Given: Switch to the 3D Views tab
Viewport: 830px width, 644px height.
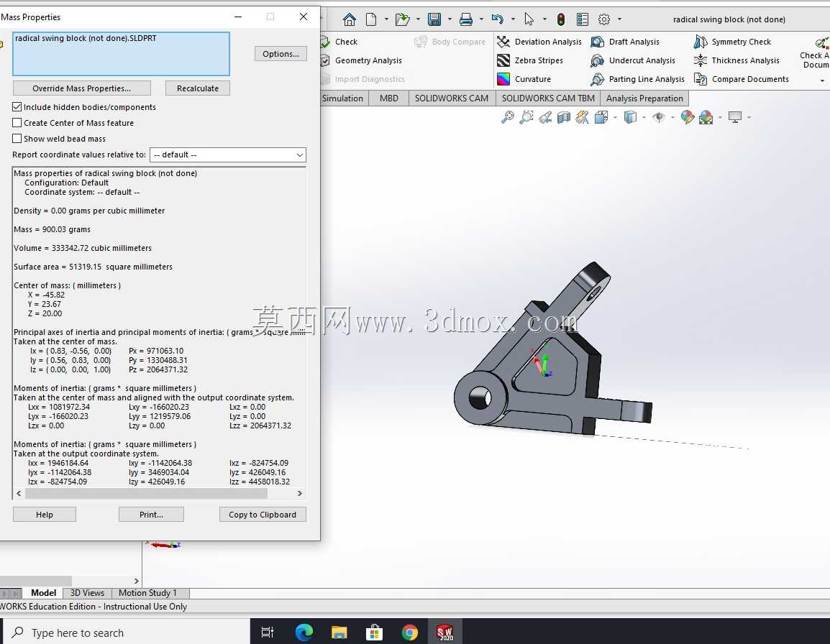Looking at the screenshot, I should [87, 593].
